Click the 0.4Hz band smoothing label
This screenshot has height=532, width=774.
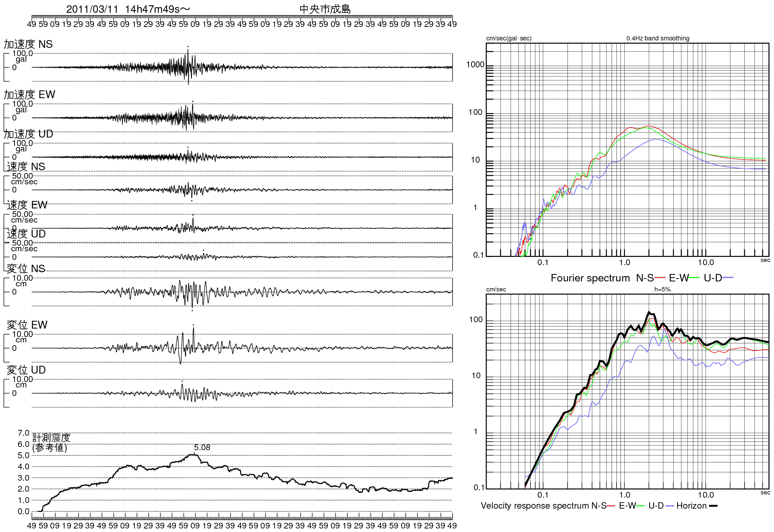click(658, 38)
